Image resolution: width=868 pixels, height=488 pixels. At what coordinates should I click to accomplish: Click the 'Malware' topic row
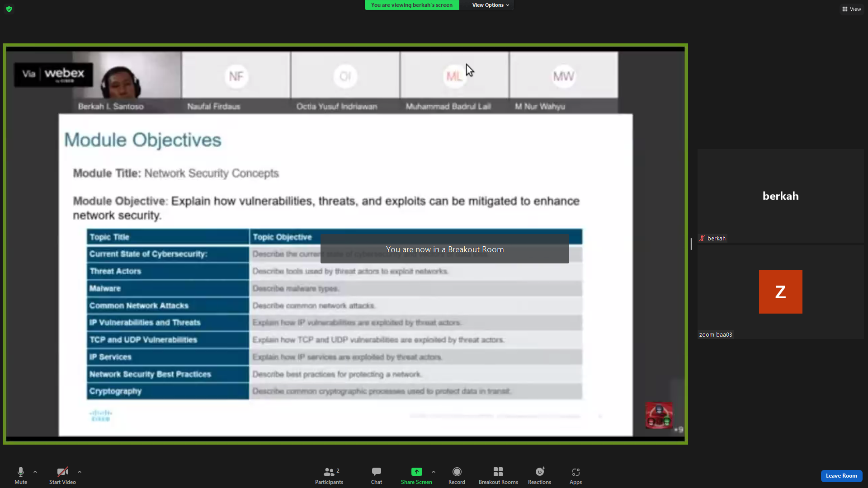tap(335, 288)
